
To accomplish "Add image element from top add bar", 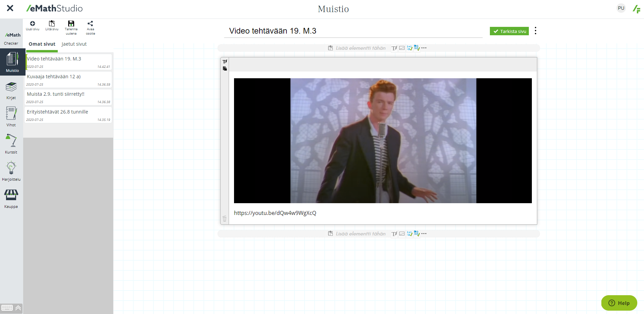I will [402, 48].
